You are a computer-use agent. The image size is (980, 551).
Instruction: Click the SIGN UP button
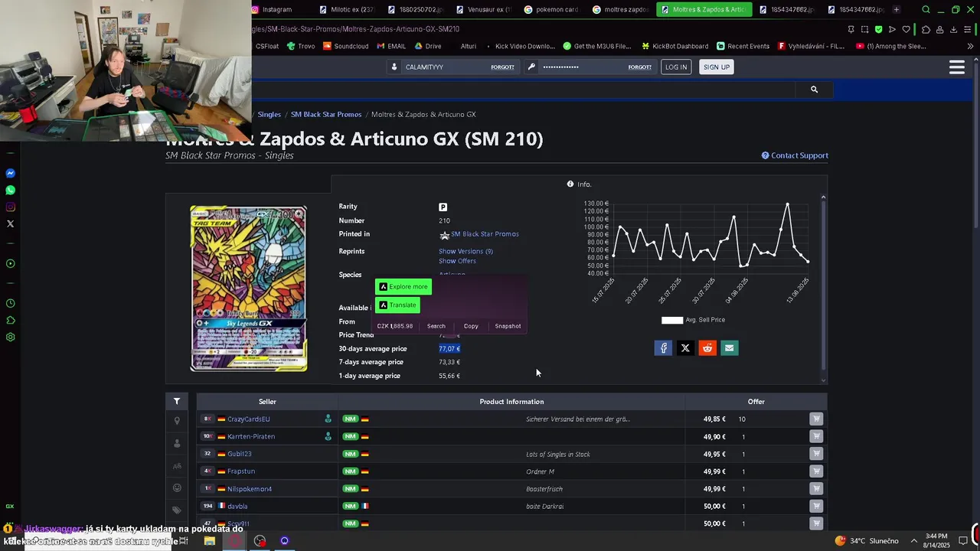click(x=717, y=67)
